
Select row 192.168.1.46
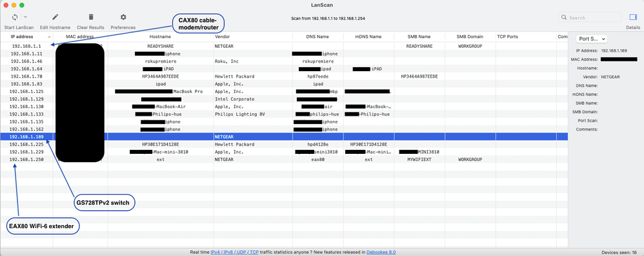click(284, 61)
